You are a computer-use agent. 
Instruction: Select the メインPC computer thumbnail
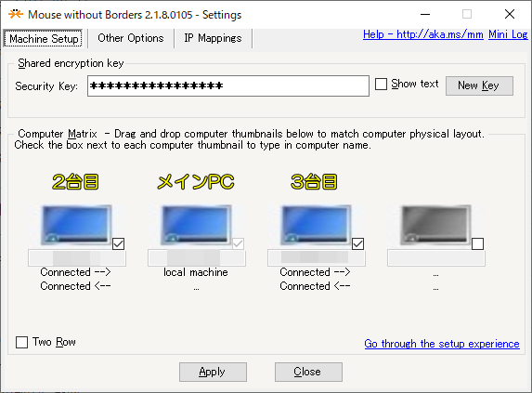[196, 225]
